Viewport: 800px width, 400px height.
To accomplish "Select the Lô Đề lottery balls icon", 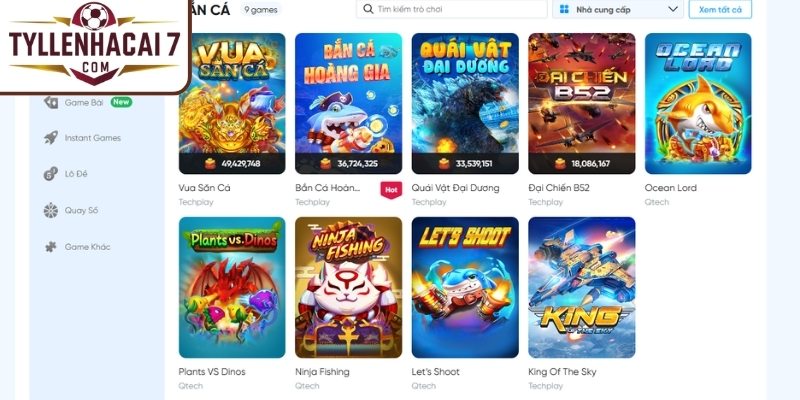I will point(51,174).
